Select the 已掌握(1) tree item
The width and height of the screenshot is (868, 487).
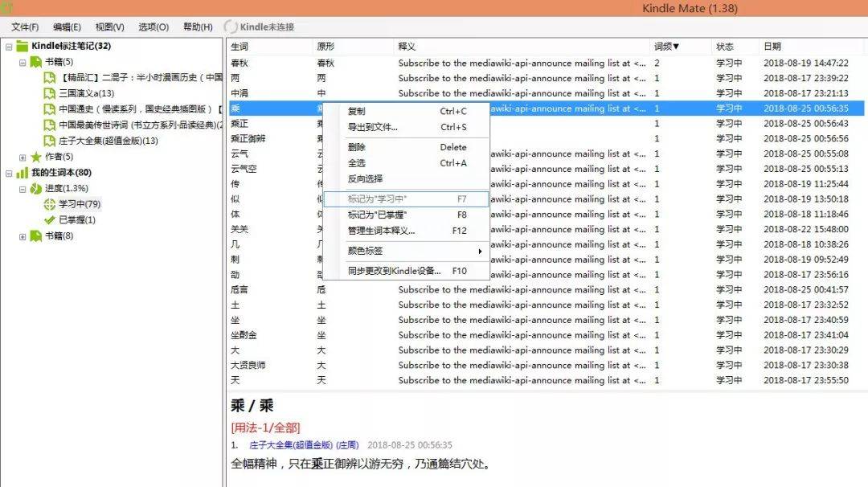point(77,220)
